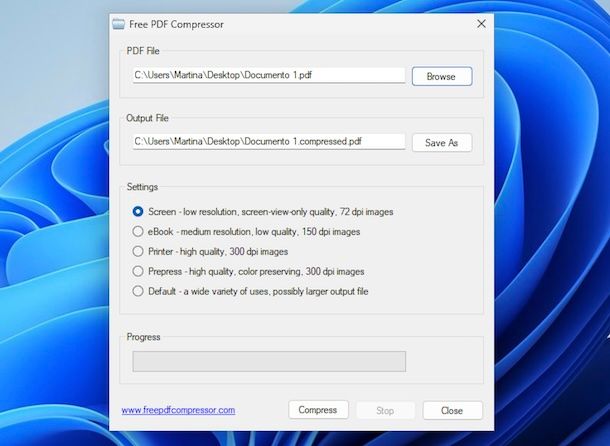Viewport: 610px width, 446px height.
Task: Choose Printer high quality setting
Action: pyautogui.click(x=210, y=251)
